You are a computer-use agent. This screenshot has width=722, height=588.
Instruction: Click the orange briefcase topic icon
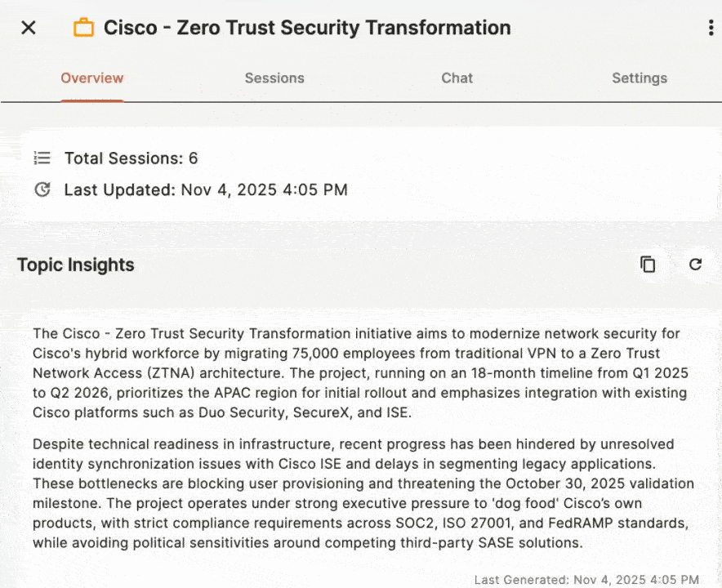click(x=83, y=28)
